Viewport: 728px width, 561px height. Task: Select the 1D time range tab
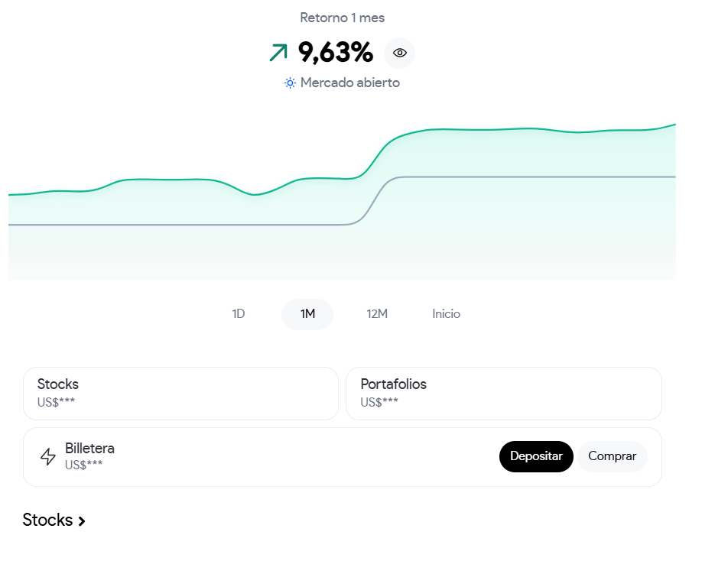click(x=239, y=314)
